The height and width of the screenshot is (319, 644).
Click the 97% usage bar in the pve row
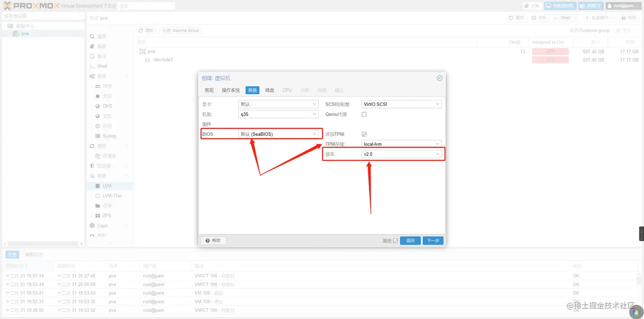[550, 51]
